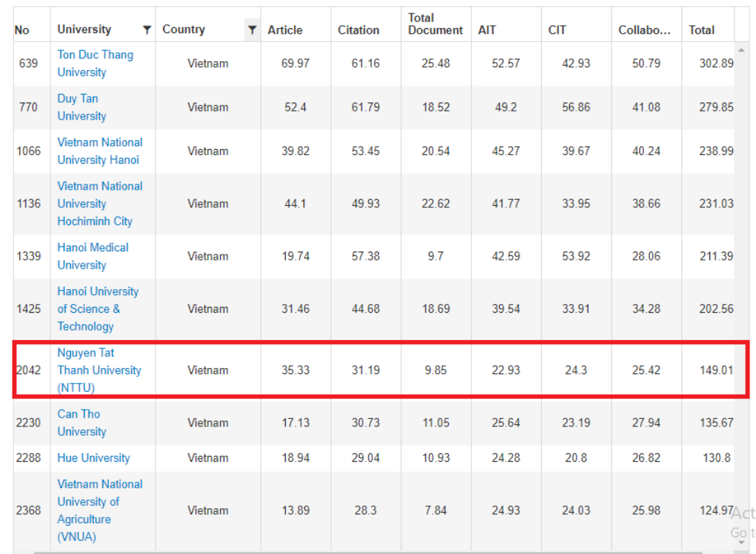Click Article value 52.4
Viewport: 756px width, 554px height.
point(295,107)
